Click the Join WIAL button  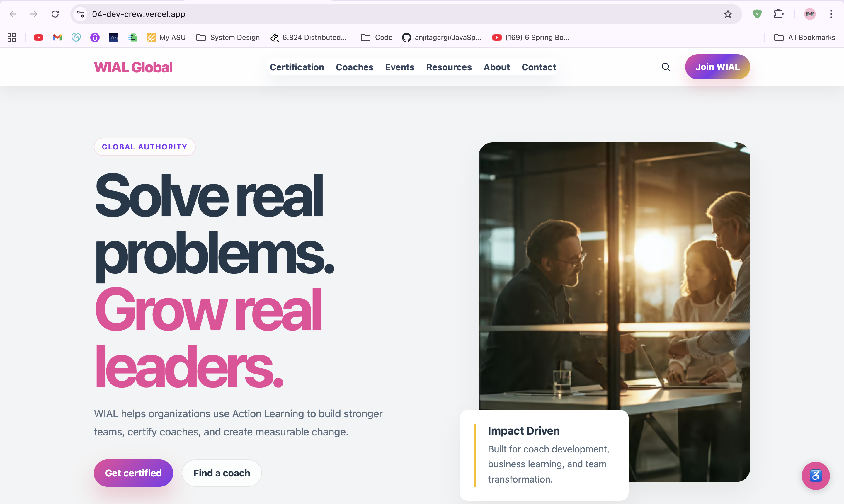pyautogui.click(x=717, y=67)
